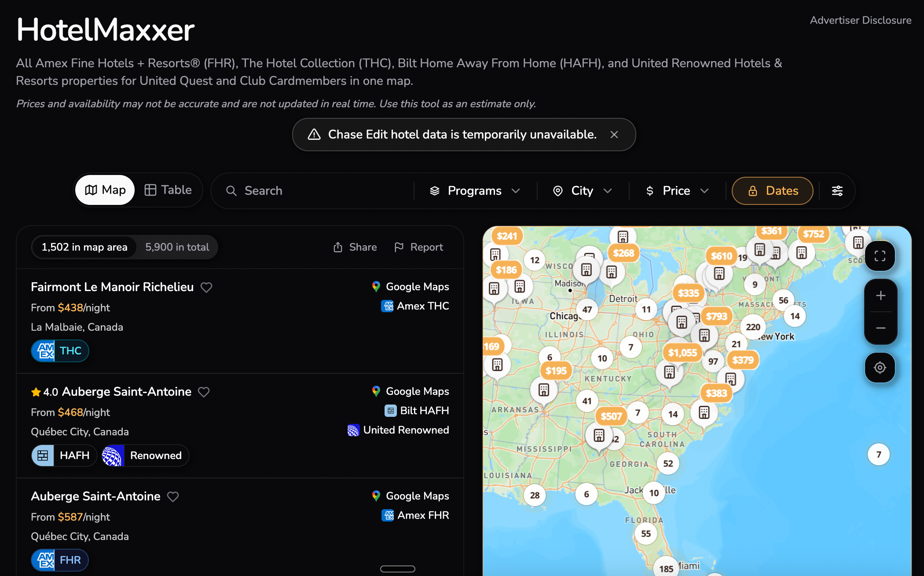Select the $195 price marker on map

[x=556, y=371]
